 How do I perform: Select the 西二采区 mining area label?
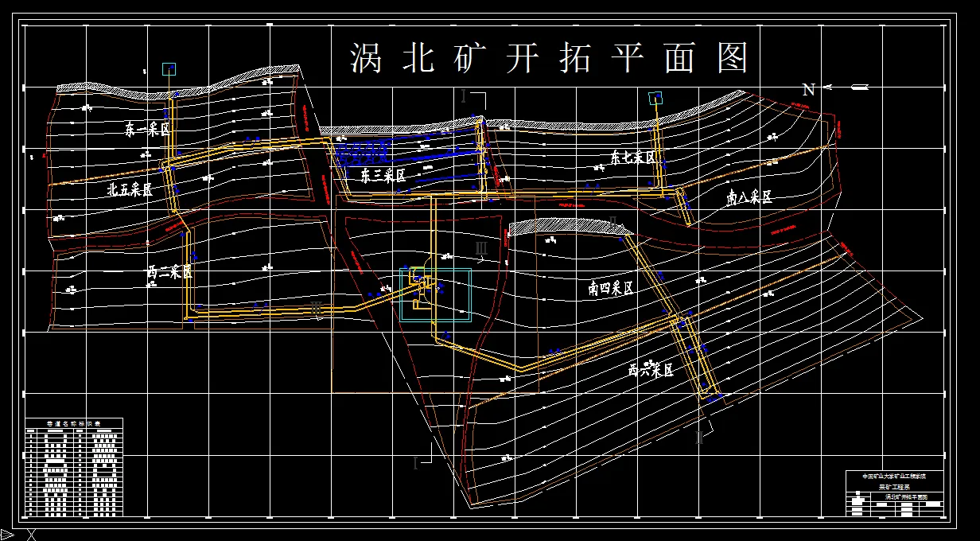click(x=169, y=272)
